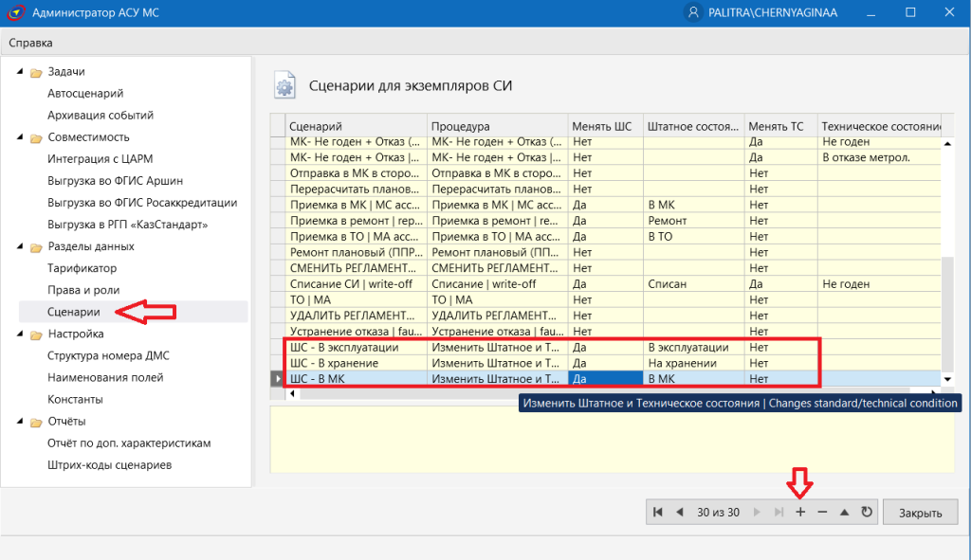Sort by the Процедура column header
This screenshot has height=560, width=971.
[498, 126]
